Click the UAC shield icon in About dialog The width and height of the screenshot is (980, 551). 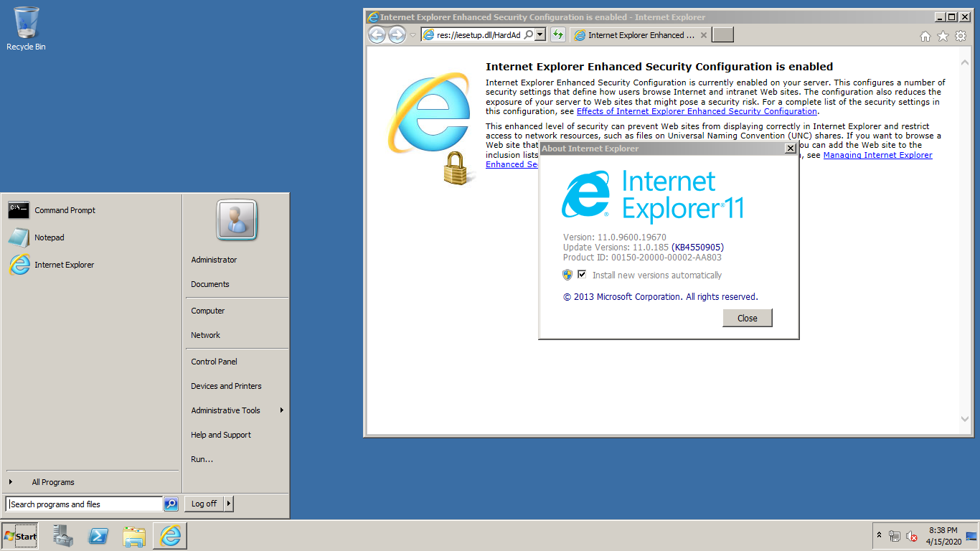pos(567,275)
